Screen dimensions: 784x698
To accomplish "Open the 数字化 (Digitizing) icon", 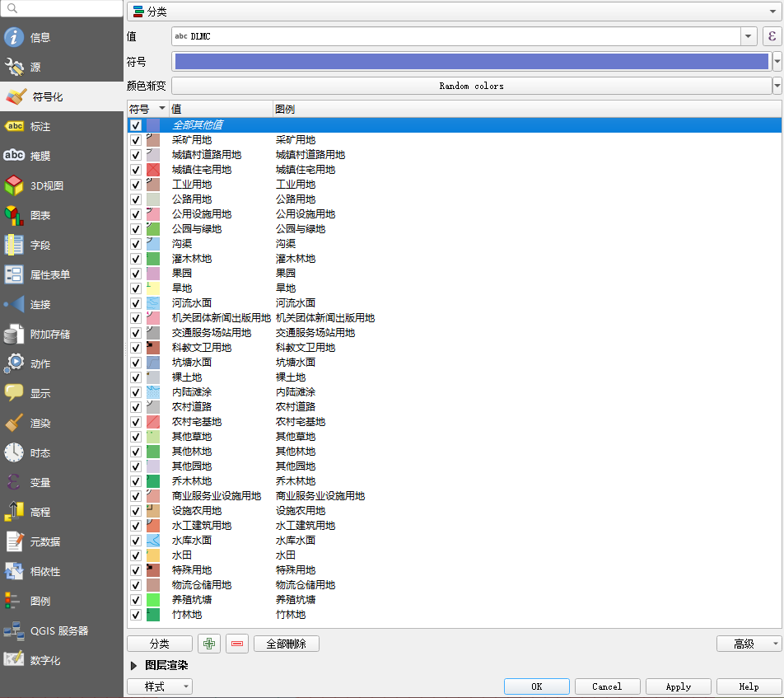I will pos(14,659).
